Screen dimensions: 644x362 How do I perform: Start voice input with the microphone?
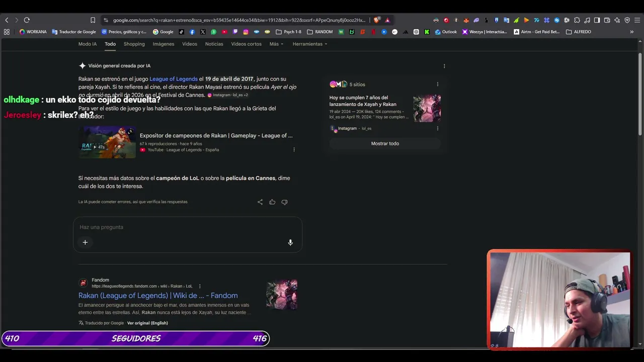[290, 242]
